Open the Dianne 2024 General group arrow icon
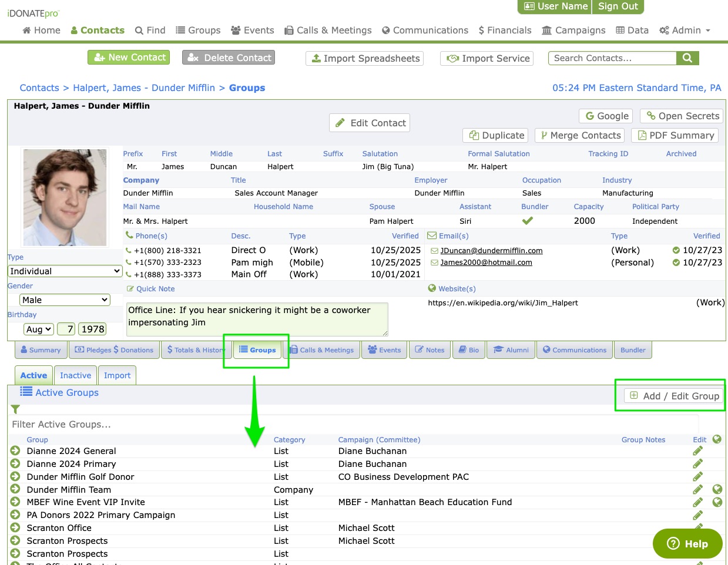Image resolution: width=728 pixels, height=565 pixels. (x=15, y=451)
